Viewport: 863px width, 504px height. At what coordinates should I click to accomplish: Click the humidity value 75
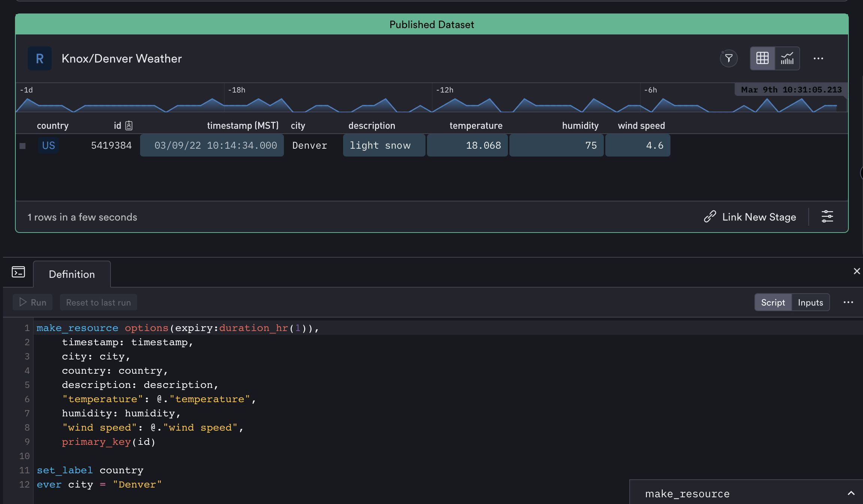pyautogui.click(x=556, y=145)
